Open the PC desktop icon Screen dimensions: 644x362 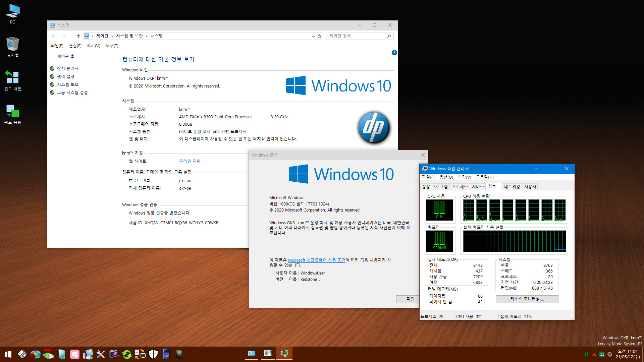click(x=12, y=14)
